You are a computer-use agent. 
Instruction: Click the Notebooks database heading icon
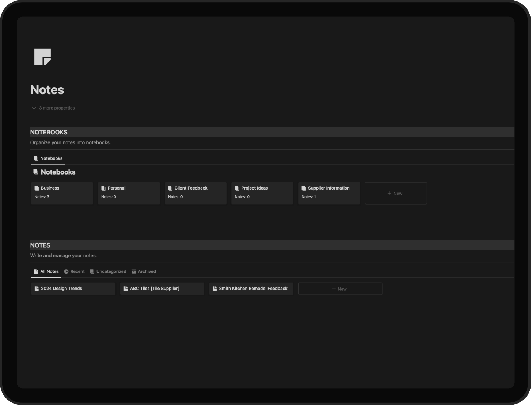pos(36,172)
